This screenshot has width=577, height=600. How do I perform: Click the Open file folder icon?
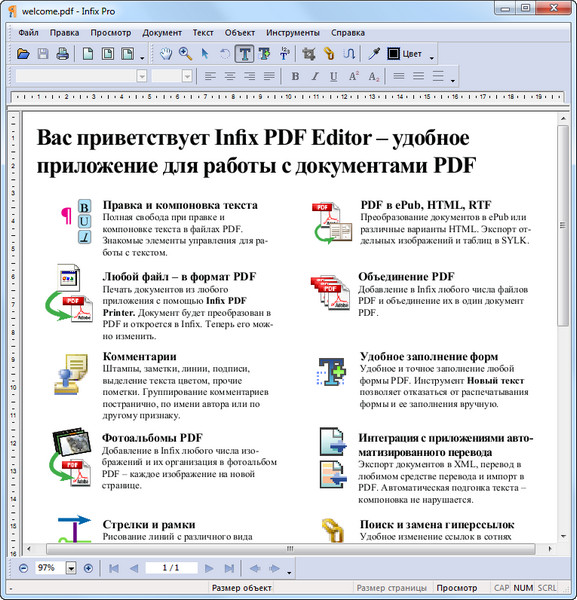23,54
